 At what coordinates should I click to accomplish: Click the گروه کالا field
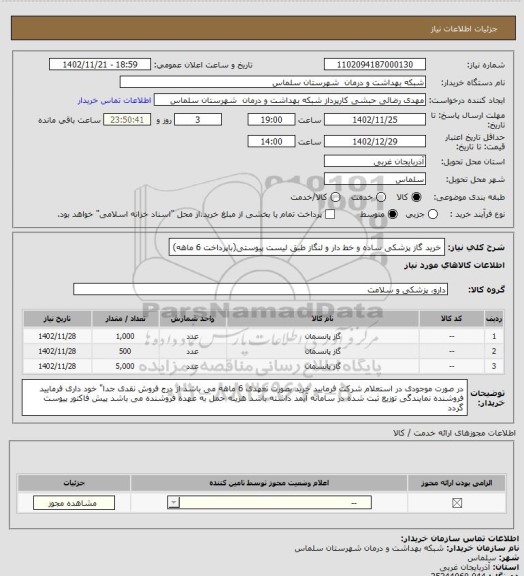tap(261, 289)
